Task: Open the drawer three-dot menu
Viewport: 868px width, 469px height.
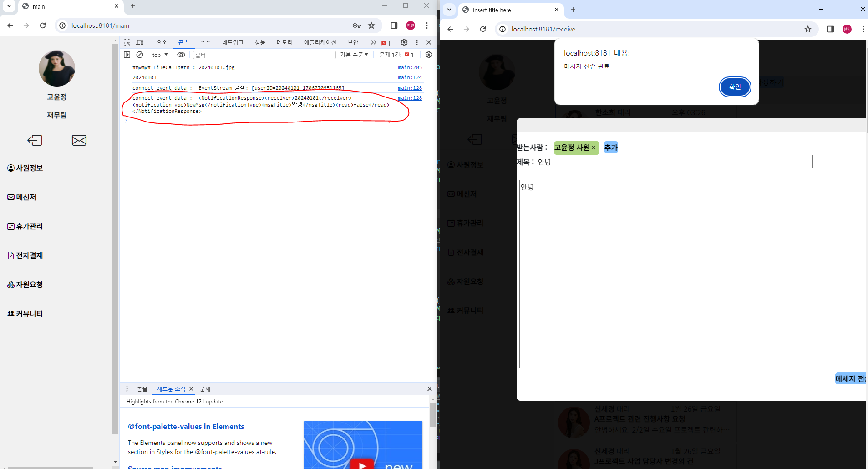Action: coord(127,389)
